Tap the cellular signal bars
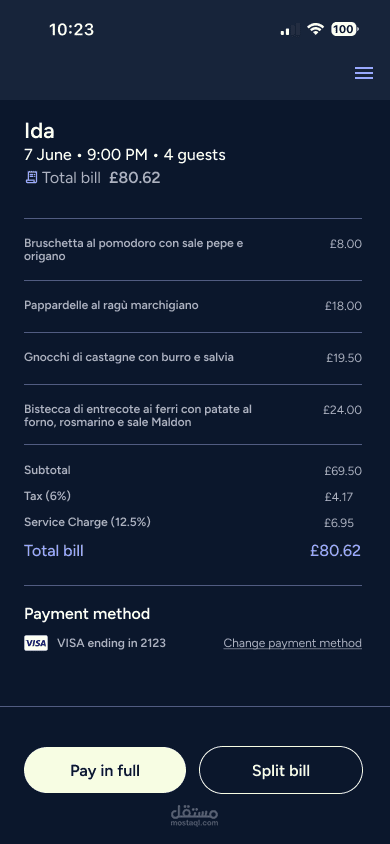This screenshot has width=390, height=844. pos(289,30)
